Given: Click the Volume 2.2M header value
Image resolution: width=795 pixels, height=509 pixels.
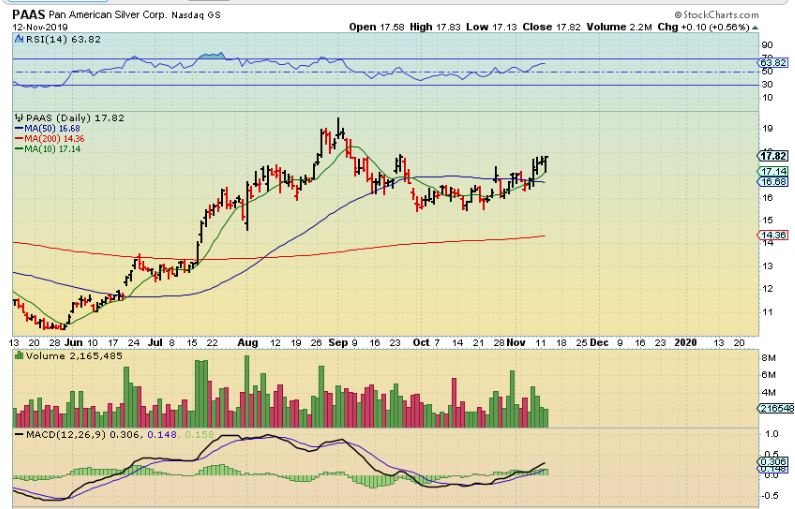Looking at the screenshot, I should [619, 27].
